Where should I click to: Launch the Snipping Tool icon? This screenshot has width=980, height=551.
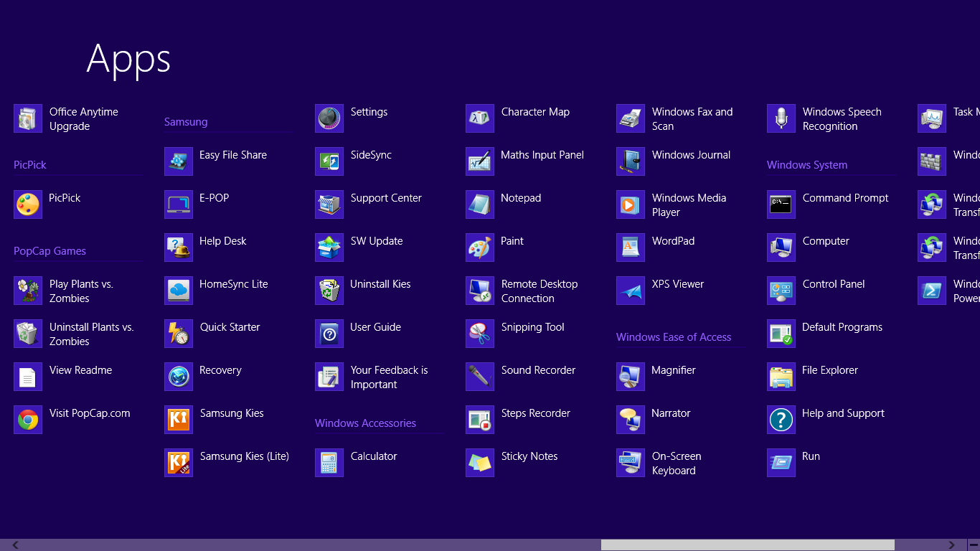[x=480, y=334]
